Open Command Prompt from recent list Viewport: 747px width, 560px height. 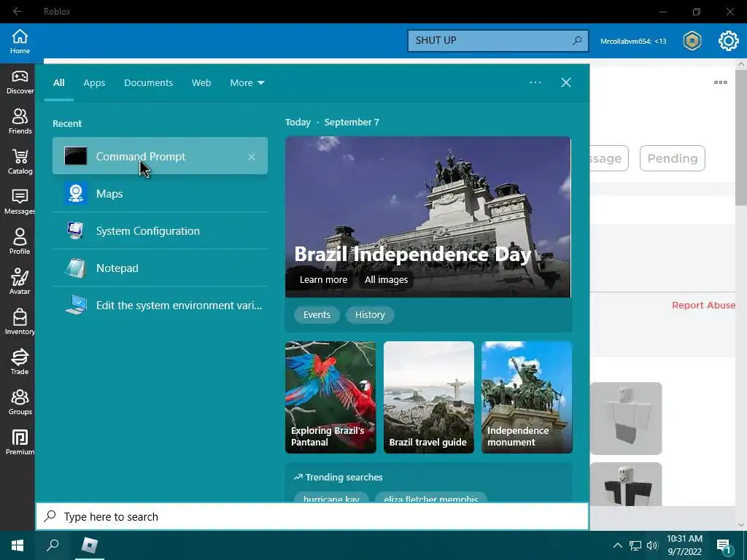tap(160, 156)
